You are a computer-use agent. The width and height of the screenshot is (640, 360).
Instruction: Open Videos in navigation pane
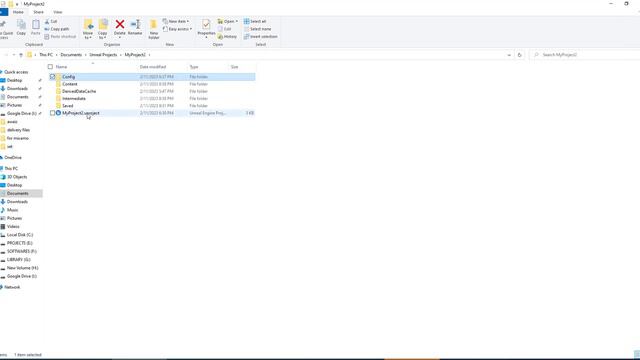(13, 227)
